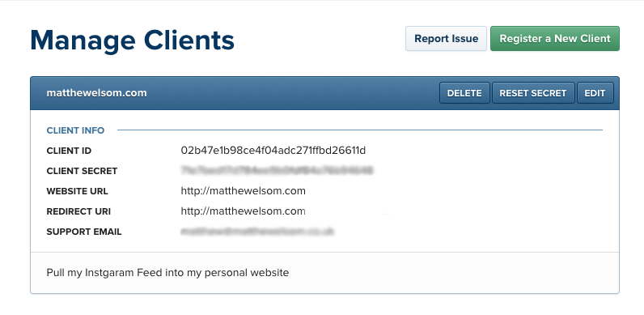Image resolution: width=644 pixels, height=315 pixels.
Task: Select the CLIENT ID label
Action: coord(69,151)
